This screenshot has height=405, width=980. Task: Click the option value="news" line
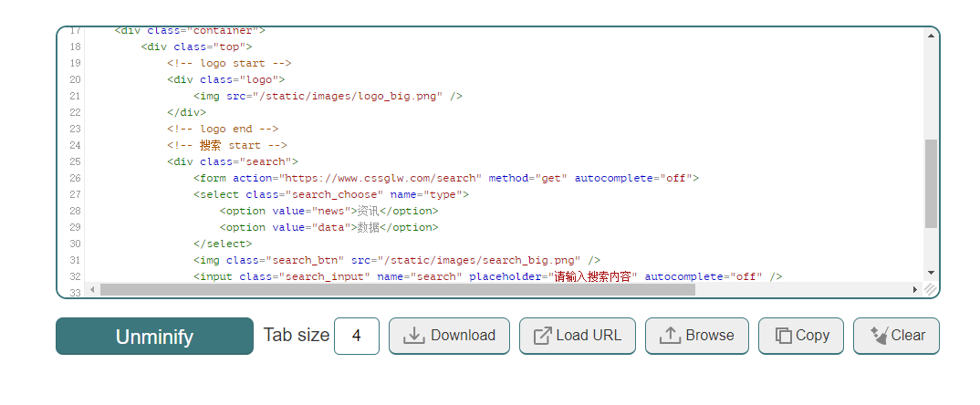328,211
